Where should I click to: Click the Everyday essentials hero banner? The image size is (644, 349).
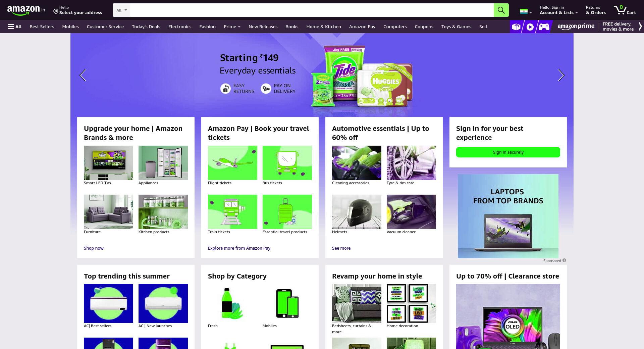(x=322, y=75)
